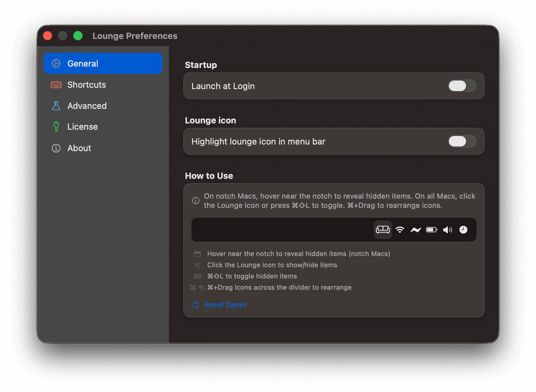The height and width of the screenshot is (392, 536).
Task: Enable the Launch at Login switch
Action: (x=462, y=86)
